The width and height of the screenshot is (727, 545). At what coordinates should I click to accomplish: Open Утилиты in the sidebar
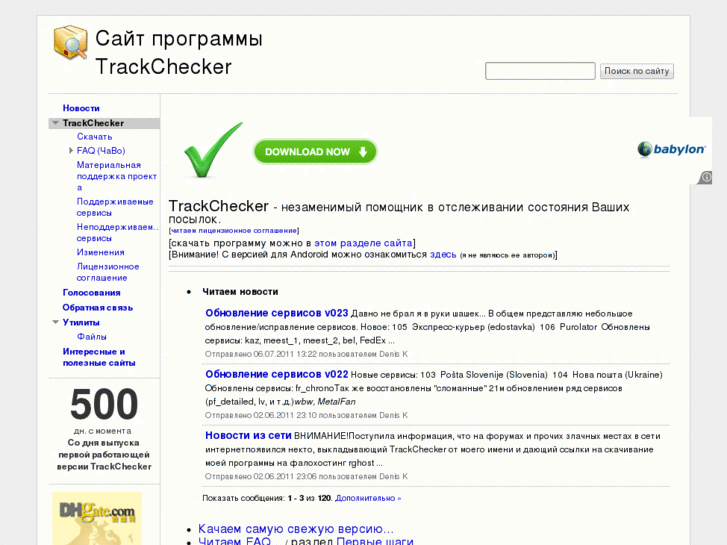pyautogui.click(x=81, y=322)
